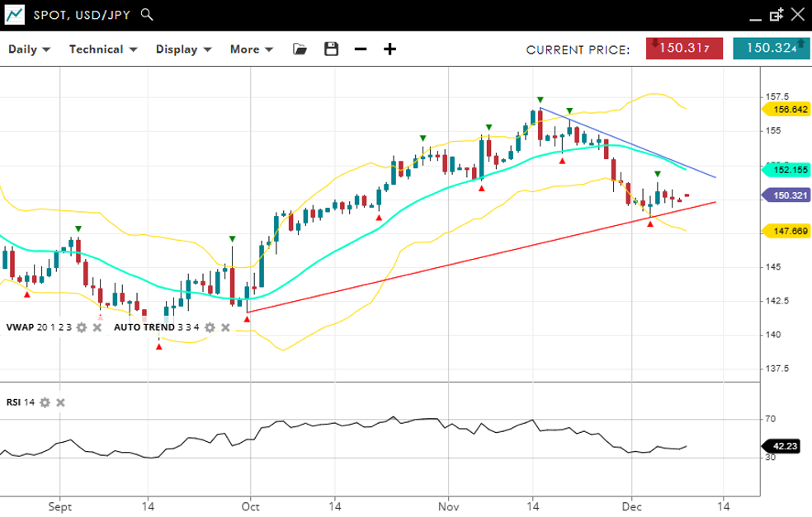Screen dimensions: 812x517
Task: Open the Technical indicators dropdown
Action: click(x=101, y=49)
